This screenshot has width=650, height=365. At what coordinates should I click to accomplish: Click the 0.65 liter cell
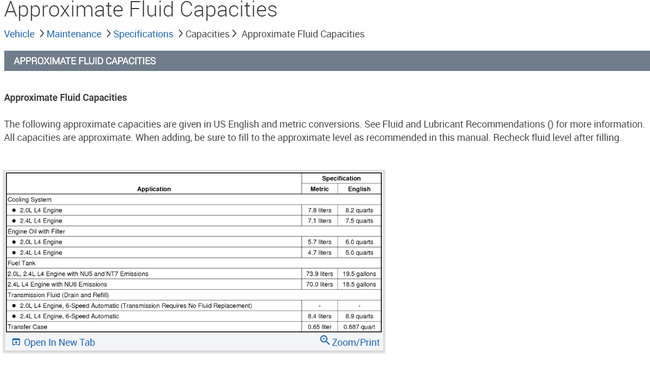[x=320, y=327]
